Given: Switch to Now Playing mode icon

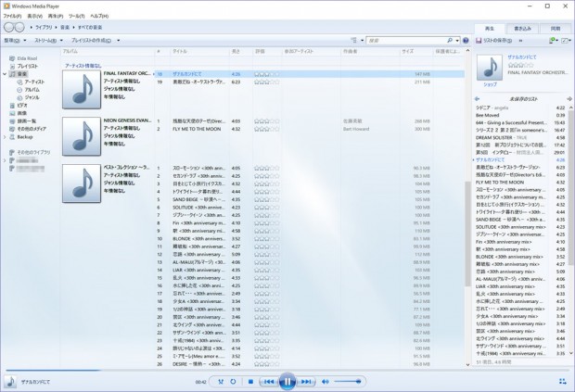Looking at the screenshot, I should pyautogui.click(x=563, y=382).
